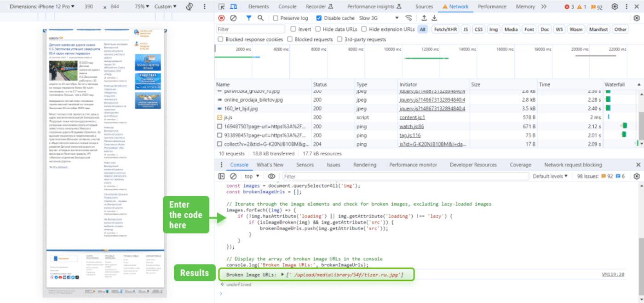Click the network Filter text field
The height and width of the screenshot is (303, 644).
click(251, 29)
